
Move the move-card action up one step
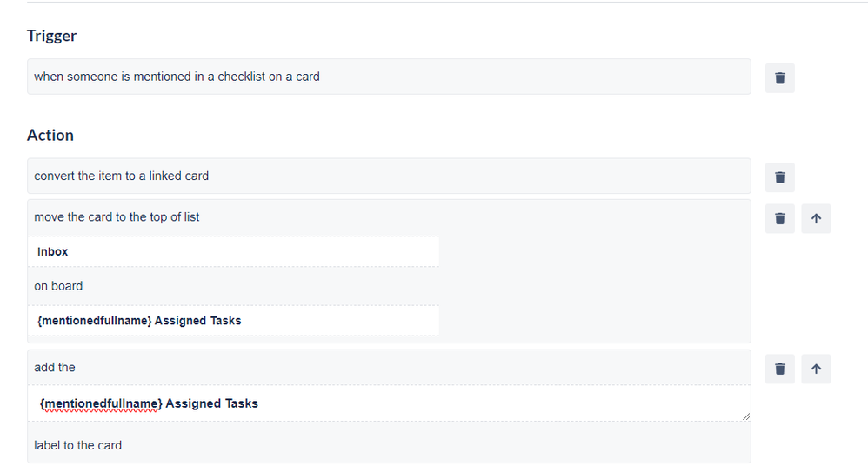[816, 218]
